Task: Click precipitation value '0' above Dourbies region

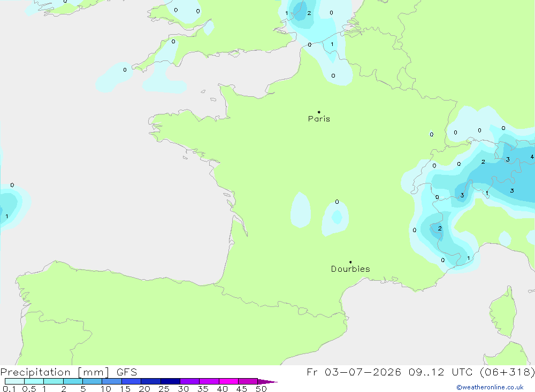Action: tap(337, 202)
